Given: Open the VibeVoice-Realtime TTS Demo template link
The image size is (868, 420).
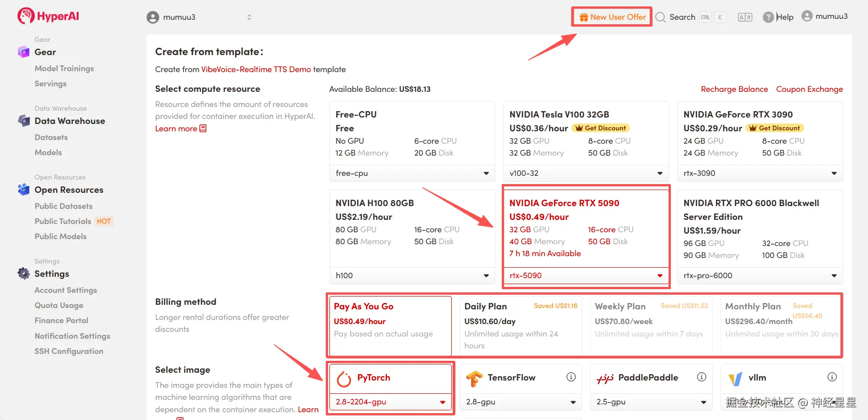Looking at the screenshot, I should (256, 69).
